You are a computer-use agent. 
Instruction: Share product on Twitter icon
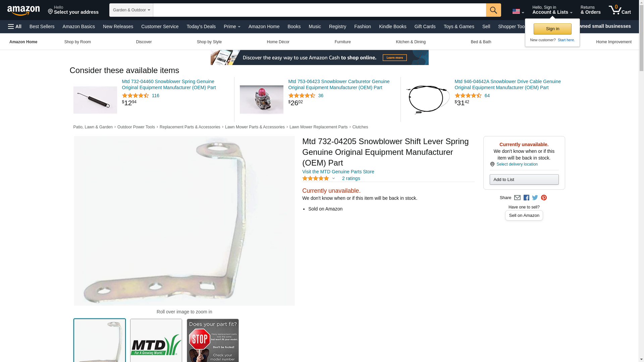click(535, 198)
